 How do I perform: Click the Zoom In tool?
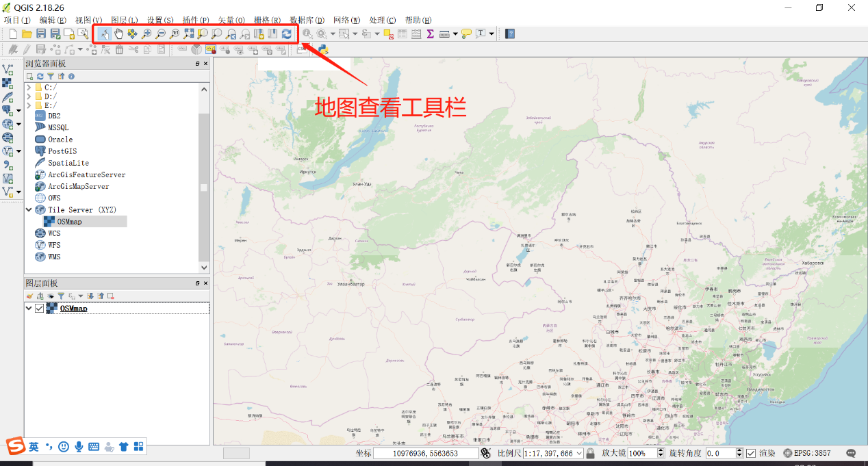tap(146, 33)
